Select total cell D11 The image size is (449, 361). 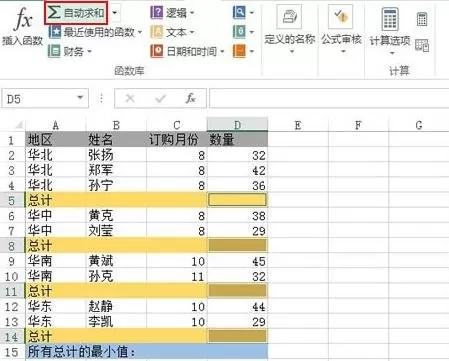(x=237, y=291)
